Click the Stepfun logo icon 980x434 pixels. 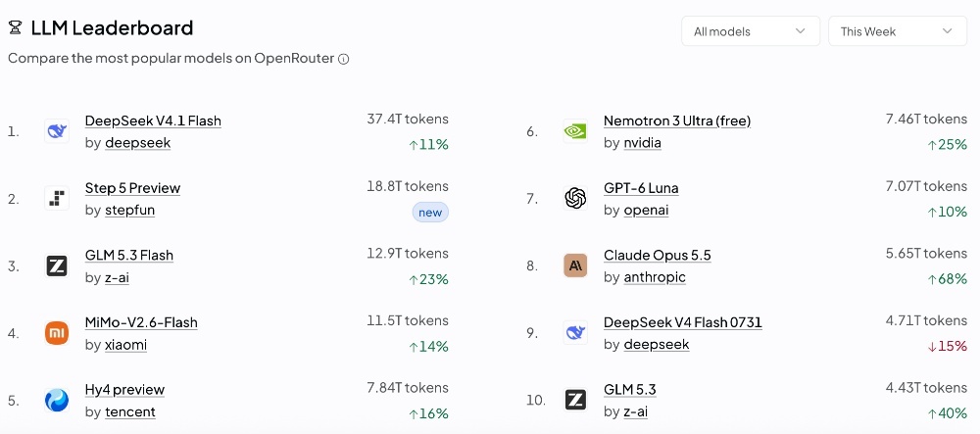coord(57,199)
